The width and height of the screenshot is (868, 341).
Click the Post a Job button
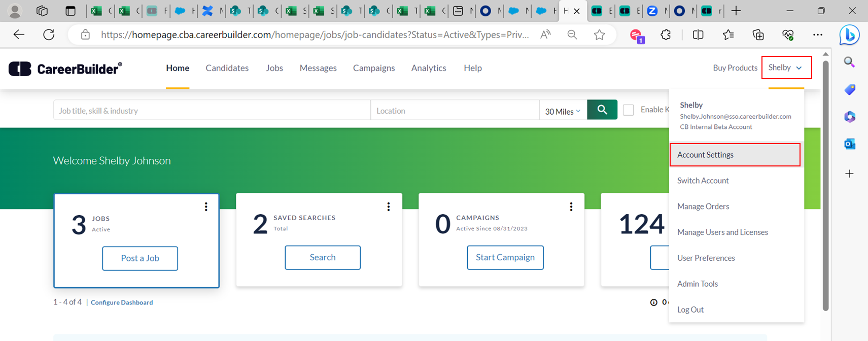tap(140, 258)
